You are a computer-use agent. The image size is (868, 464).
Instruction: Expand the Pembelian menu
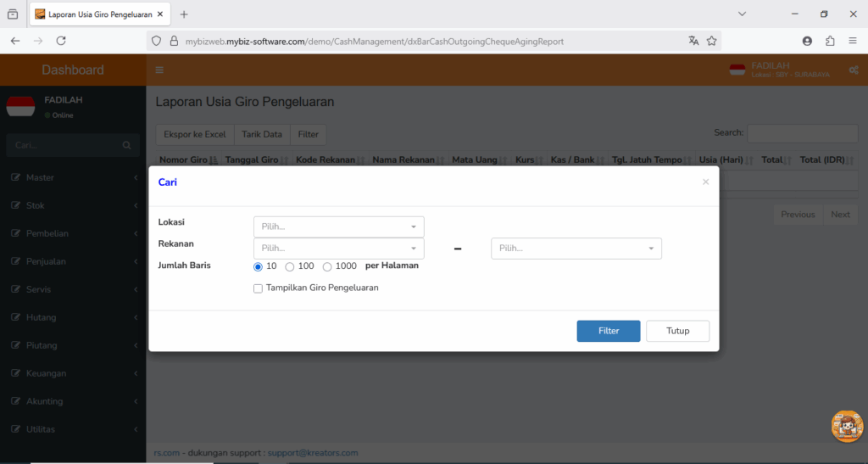click(73, 233)
